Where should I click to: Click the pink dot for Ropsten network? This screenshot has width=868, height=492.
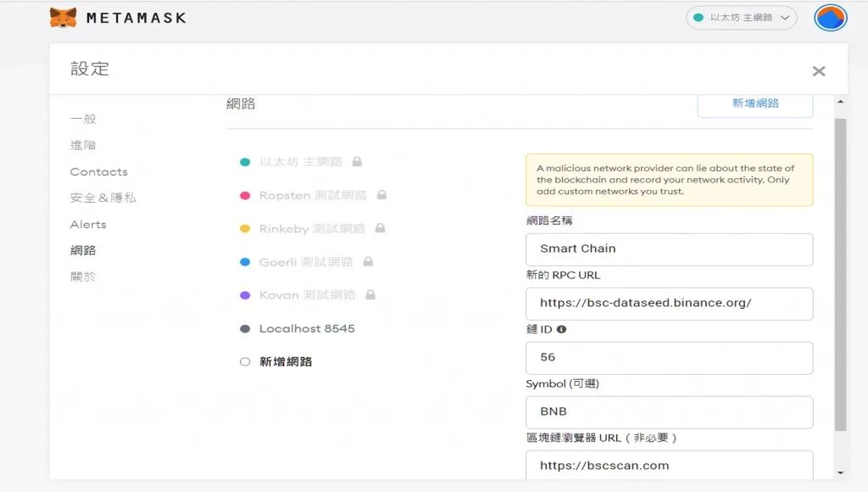pos(245,195)
